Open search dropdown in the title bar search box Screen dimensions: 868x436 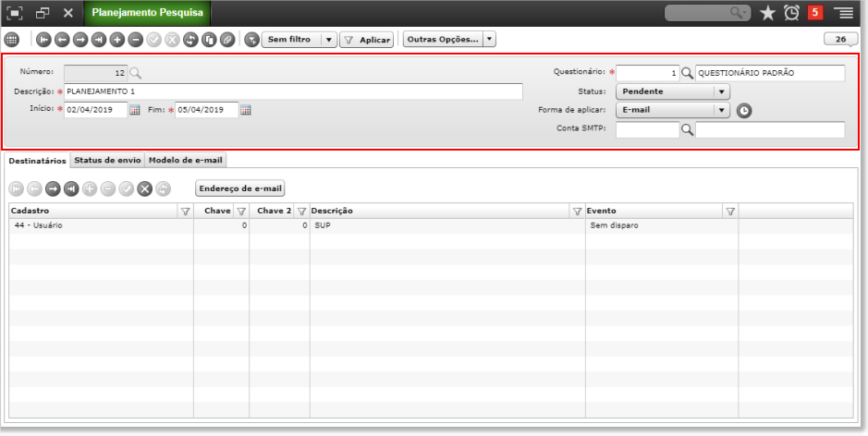(738, 13)
